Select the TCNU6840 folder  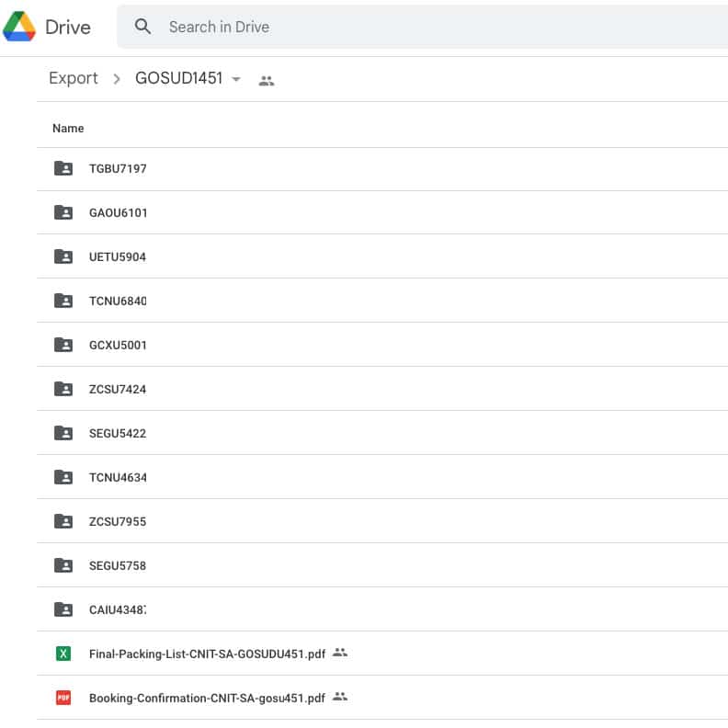pos(118,301)
